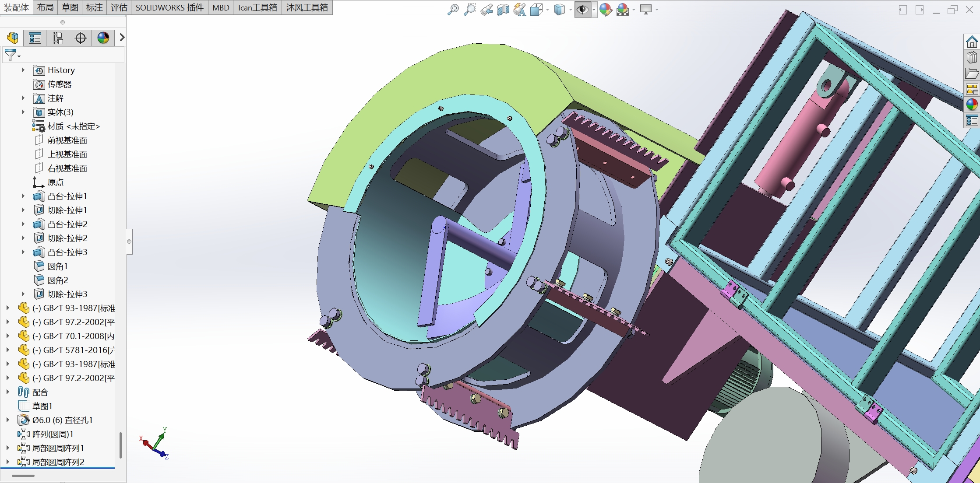Open the SOLIDWORKS 插件 tab
This screenshot has height=483, width=980.
point(169,7)
